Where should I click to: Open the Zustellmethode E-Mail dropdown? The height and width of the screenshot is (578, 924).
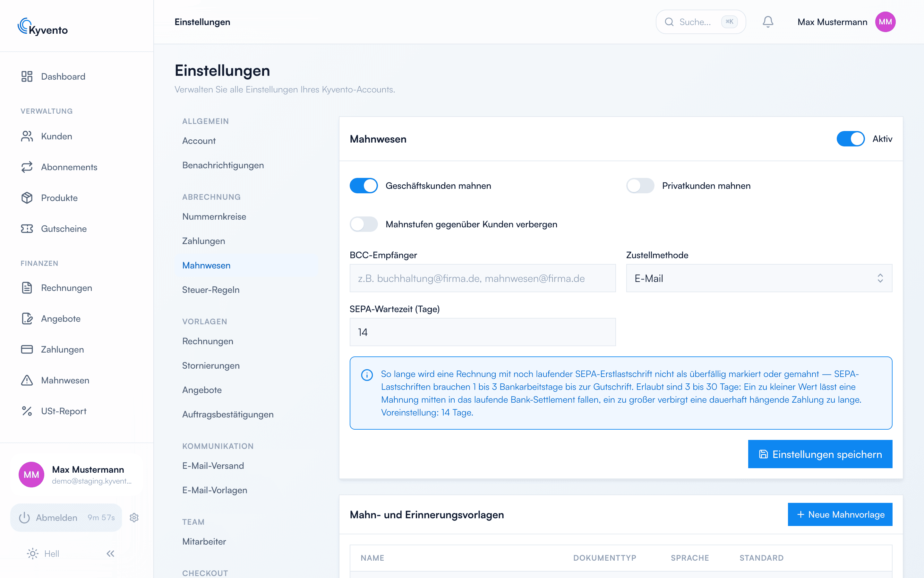click(759, 278)
